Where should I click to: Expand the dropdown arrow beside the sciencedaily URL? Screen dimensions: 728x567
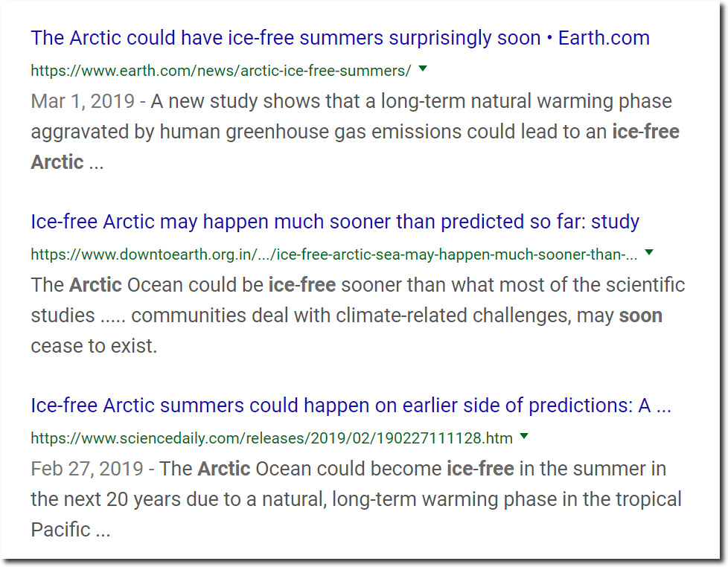[x=524, y=436]
